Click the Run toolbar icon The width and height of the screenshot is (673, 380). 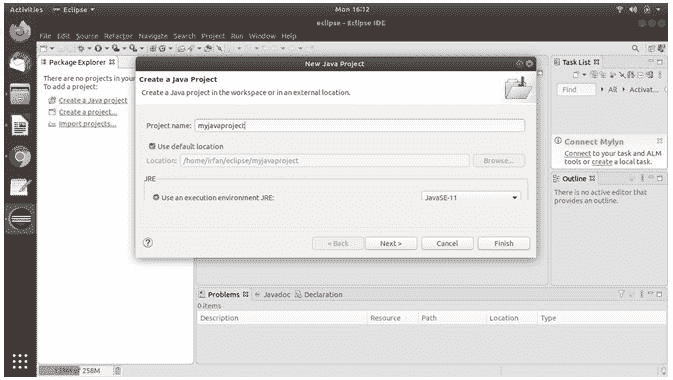tap(98, 49)
